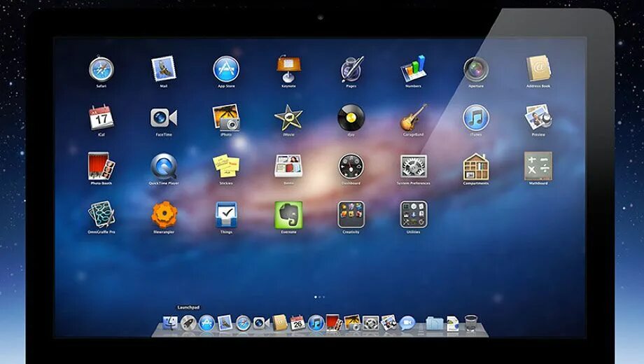Open Address Book in the Dock

(280, 323)
